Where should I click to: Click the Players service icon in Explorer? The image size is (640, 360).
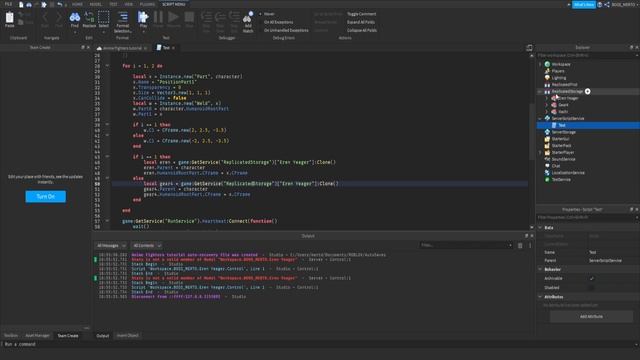click(547, 71)
